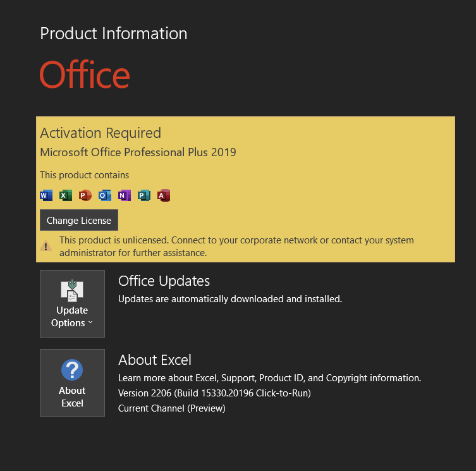Image resolution: width=476 pixels, height=471 pixels.
Task: Click the Current Channel (Preview) text
Action: coord(172,408)
